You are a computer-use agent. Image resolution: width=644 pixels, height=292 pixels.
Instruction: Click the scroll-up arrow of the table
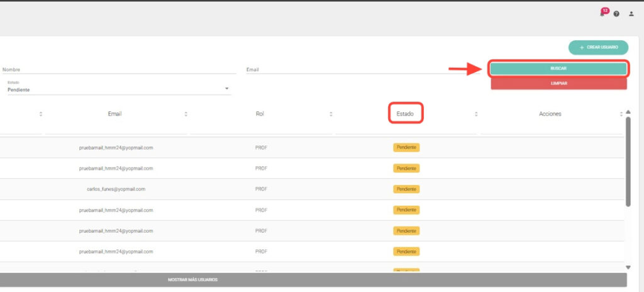point(628,112)
